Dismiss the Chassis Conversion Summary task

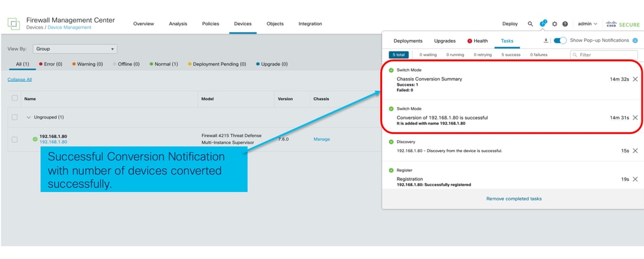tap(635, 79)
